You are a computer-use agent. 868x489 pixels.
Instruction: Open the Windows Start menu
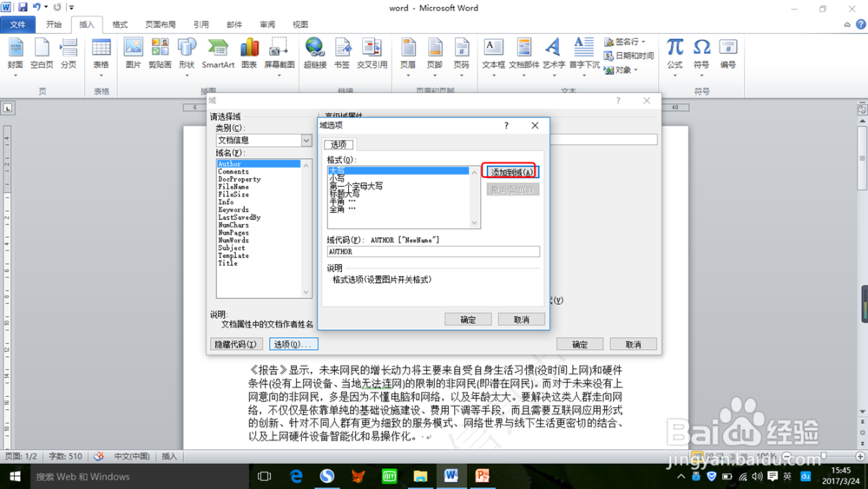(x=15, y=476)
